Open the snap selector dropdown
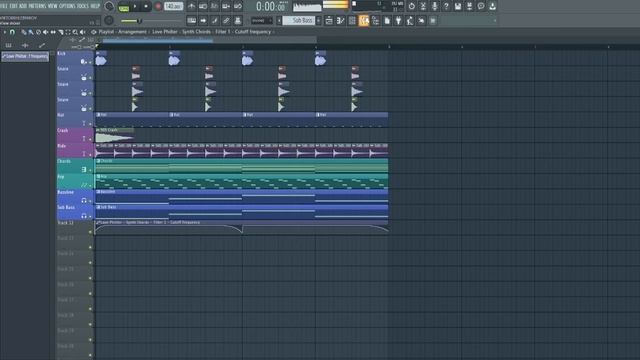The height and width of the screenshot is (360, 640). (262, 20)
